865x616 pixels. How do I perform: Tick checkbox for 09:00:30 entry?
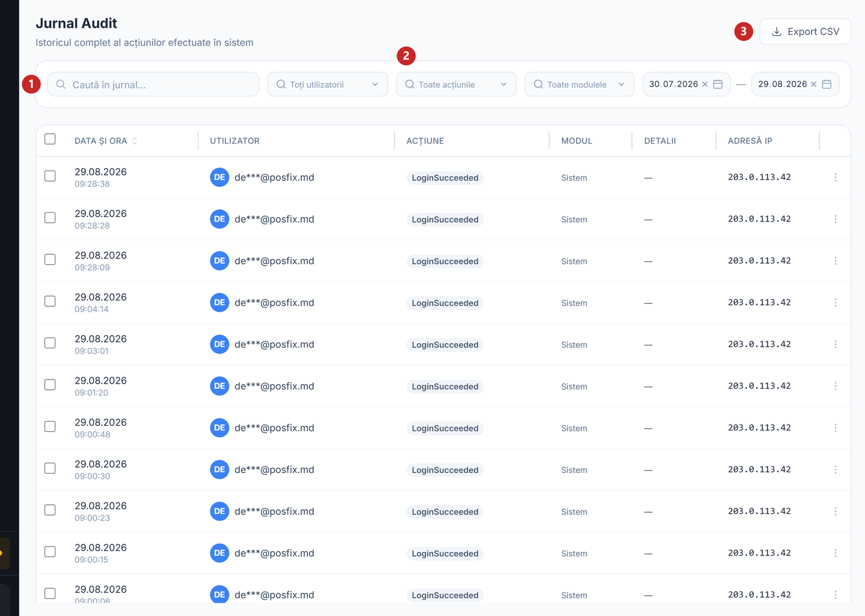point(50,468)
